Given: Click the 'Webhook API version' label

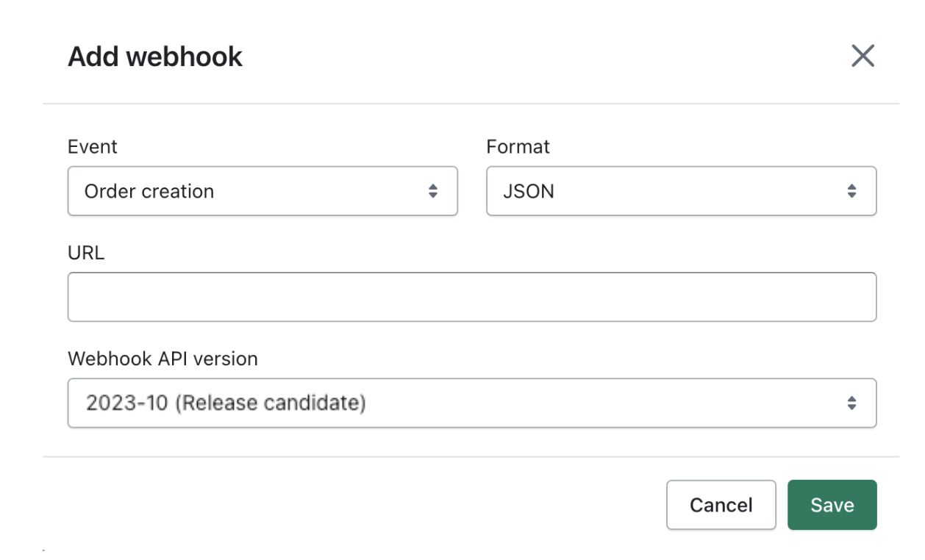Looking at the screenshot, I should coord(163,359).
